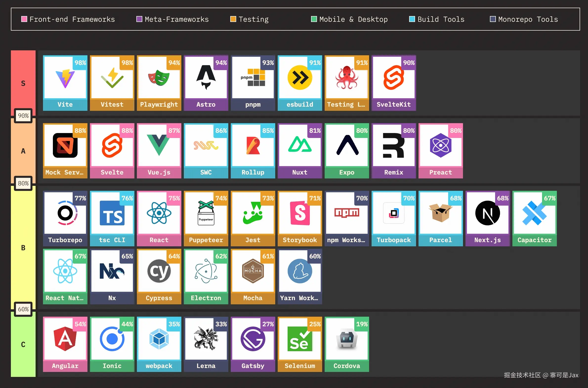Select the S tier row label
588x388 pixels.
(23, 83)
